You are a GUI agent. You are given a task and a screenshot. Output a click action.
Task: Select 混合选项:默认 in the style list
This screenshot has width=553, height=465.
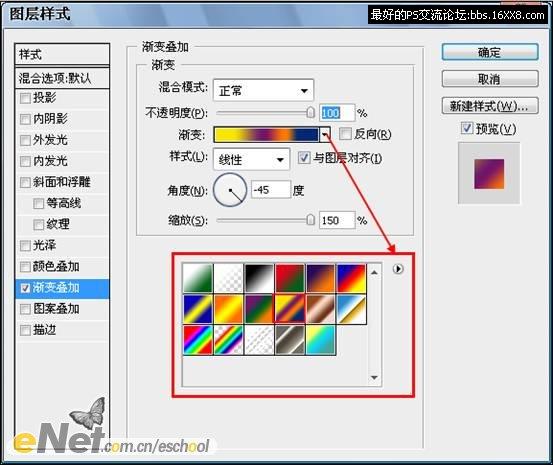pos(62,78)
